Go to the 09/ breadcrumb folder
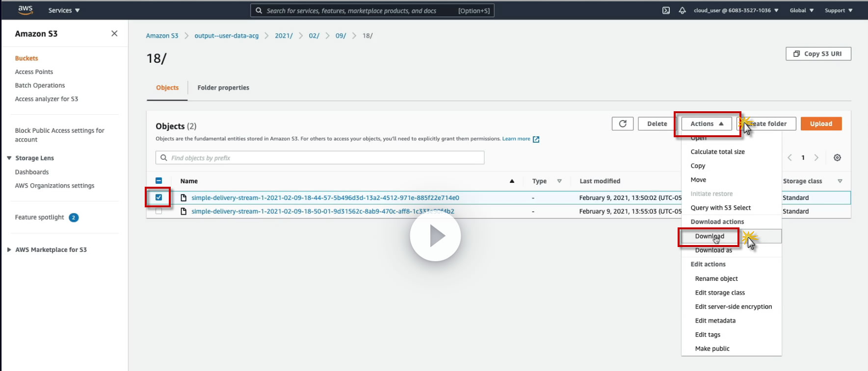 (341, 36)
